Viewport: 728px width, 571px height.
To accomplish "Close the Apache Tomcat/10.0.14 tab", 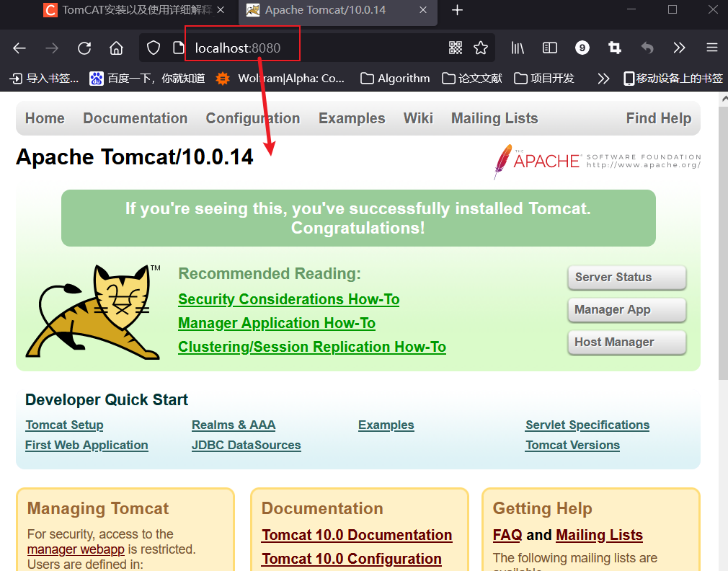I will (423, 10).
